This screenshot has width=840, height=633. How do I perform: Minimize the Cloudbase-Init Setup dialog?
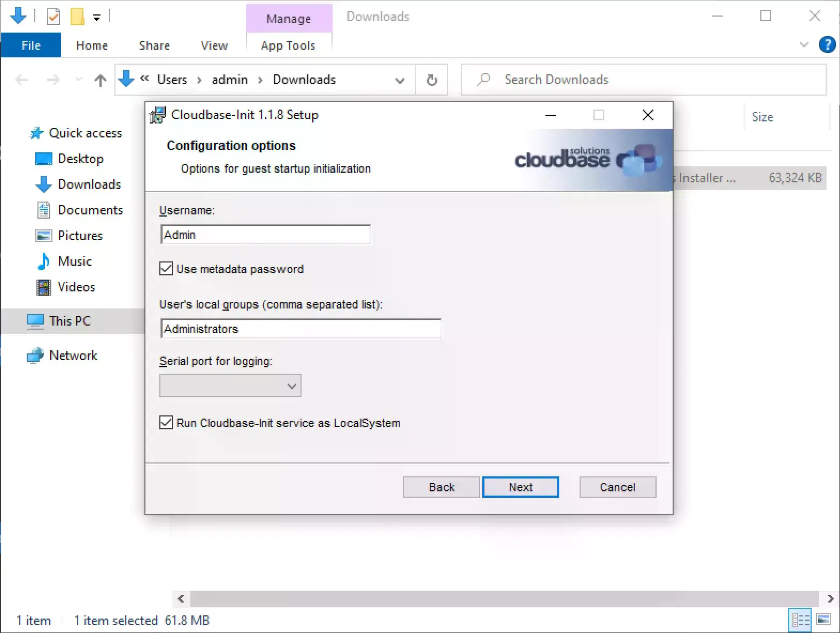click(x=551, y=115)
